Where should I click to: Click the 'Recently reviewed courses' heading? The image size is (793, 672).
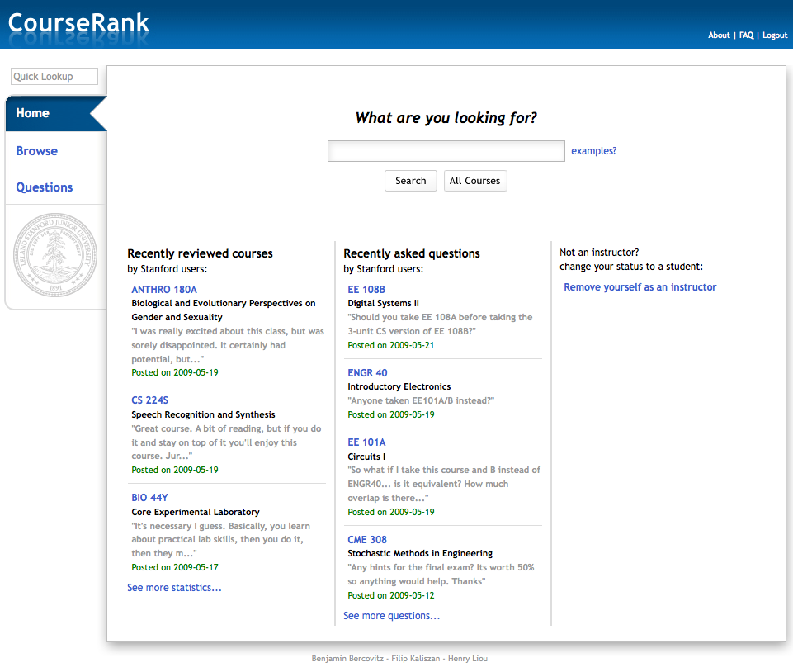200,253
